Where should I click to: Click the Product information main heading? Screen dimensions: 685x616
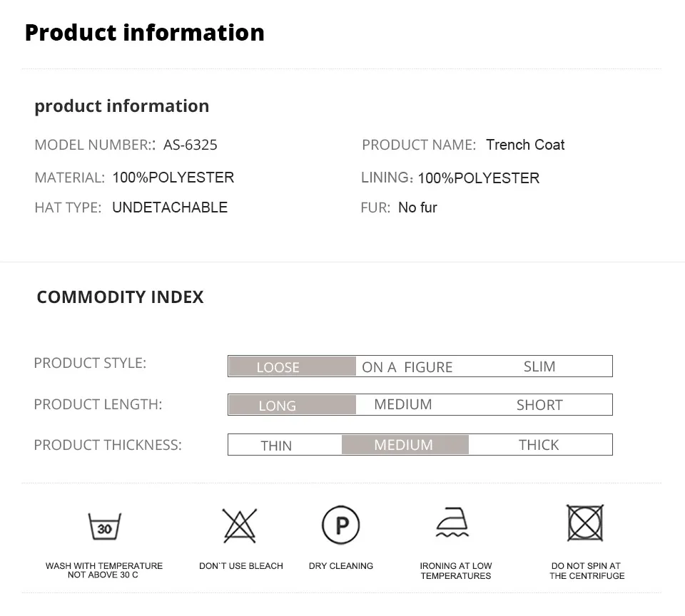coord(145,33)
